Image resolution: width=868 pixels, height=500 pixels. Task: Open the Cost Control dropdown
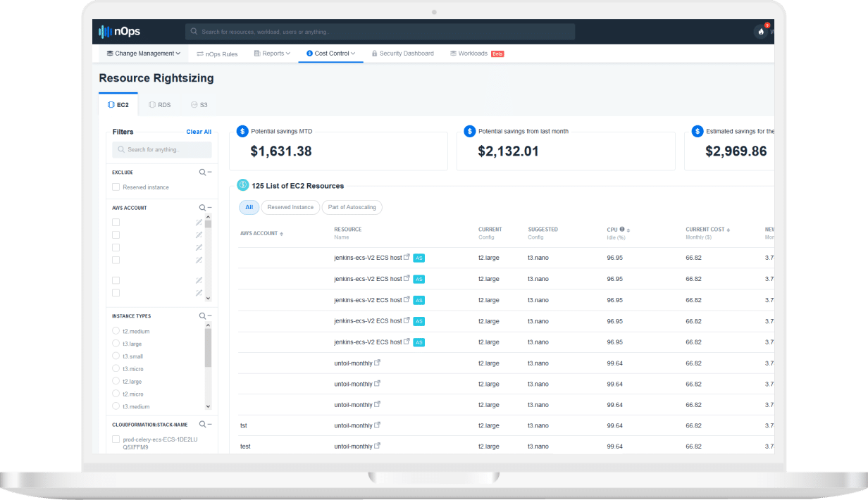[330, 54]
